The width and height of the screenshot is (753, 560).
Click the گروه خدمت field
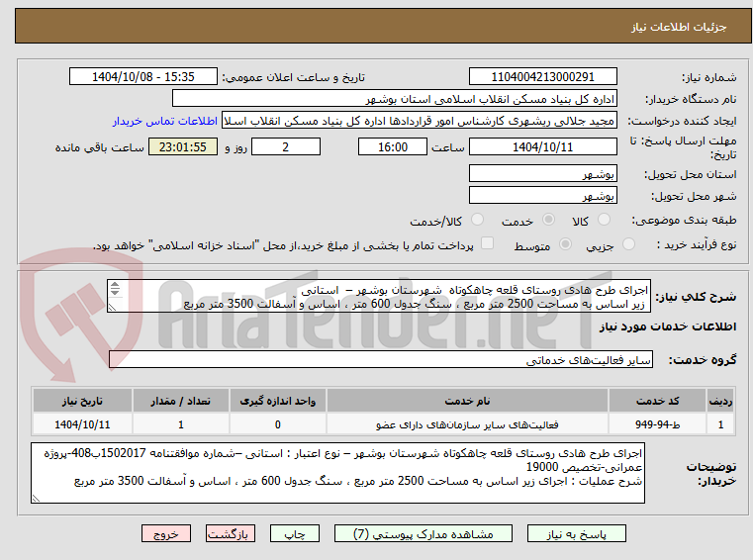(381, 359)
